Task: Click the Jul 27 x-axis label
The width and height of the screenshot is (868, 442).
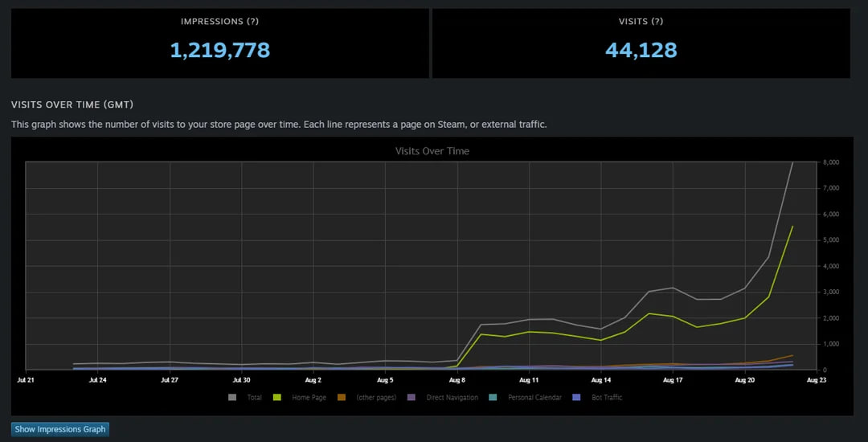Action: 170,380
